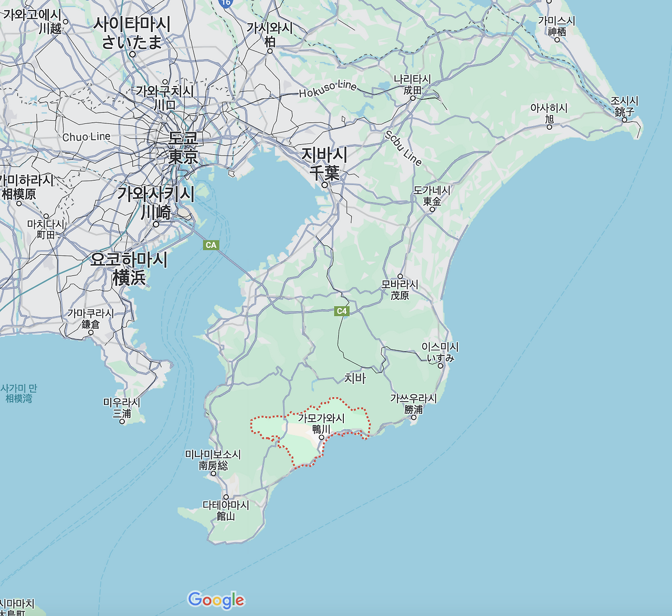Click the Hokuso Line railway label

click(327, 89)
